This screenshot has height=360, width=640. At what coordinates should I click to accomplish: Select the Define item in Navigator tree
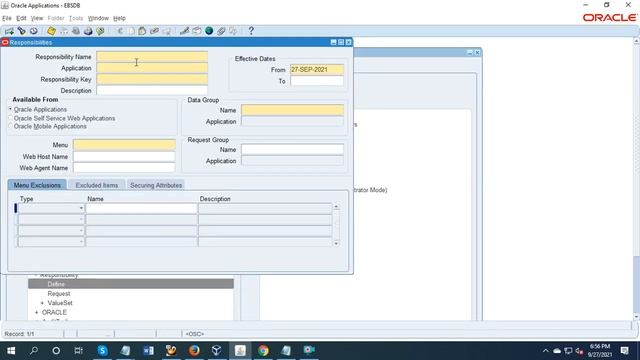(56, 284)
